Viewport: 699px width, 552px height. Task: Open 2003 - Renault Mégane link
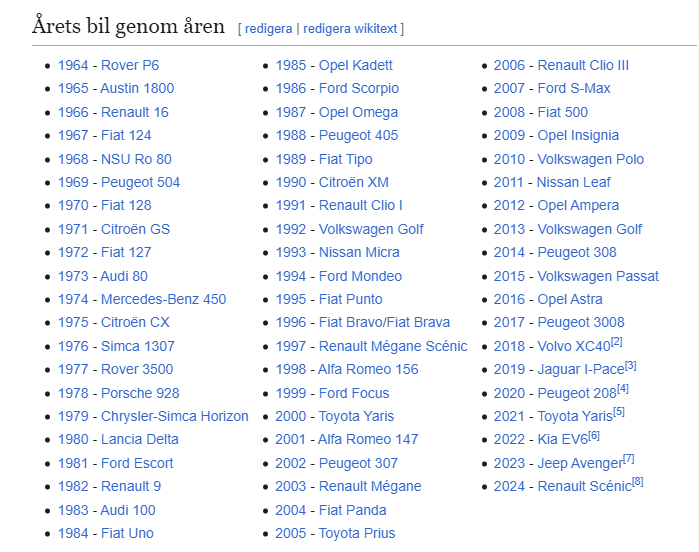[348, 486]
